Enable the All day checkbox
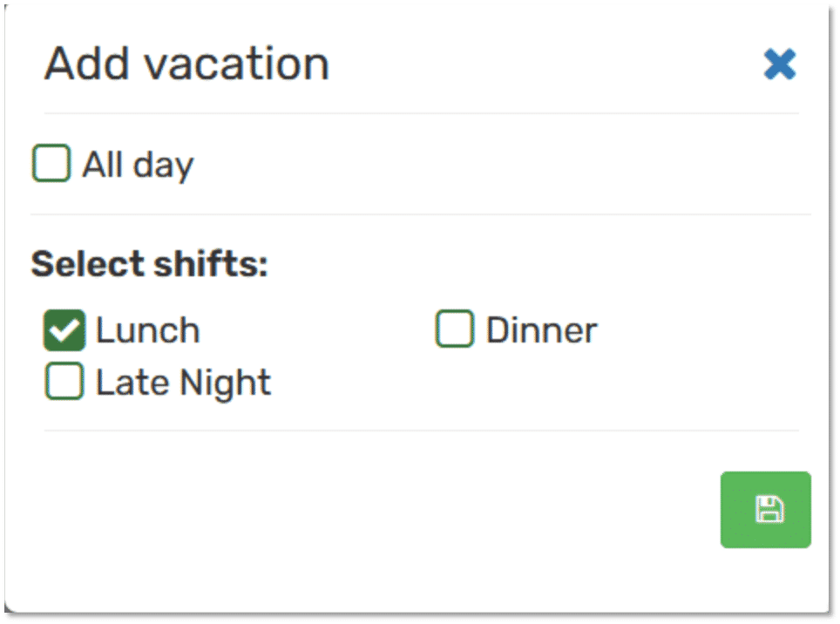840x624 pixels. pyautogui.click(x=51, y=163)
